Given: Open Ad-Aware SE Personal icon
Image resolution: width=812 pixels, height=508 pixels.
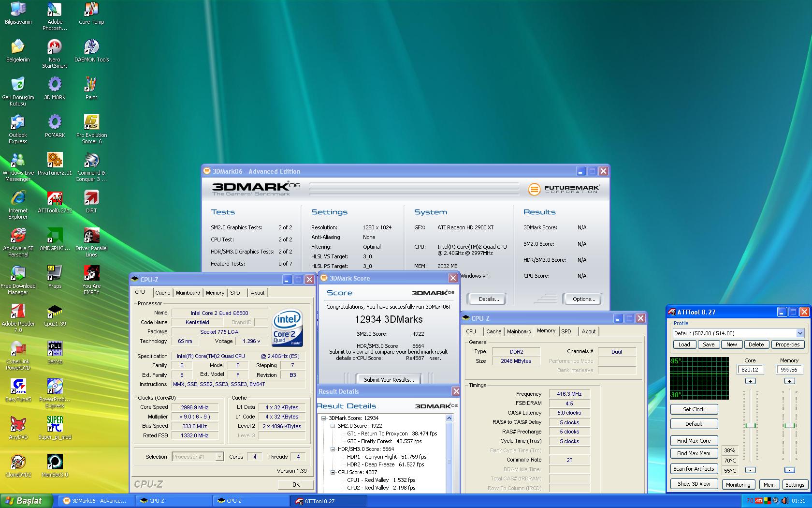Looking at the screenshot, I should click(x=18, y=242).
